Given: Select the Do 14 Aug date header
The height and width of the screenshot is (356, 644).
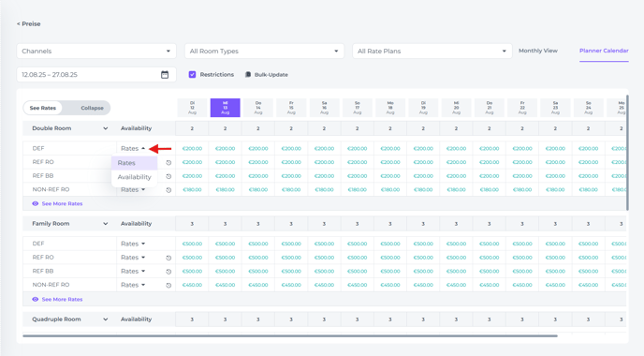Looking at the screenshot, I should pyautogui.click(x=258, y=108).
